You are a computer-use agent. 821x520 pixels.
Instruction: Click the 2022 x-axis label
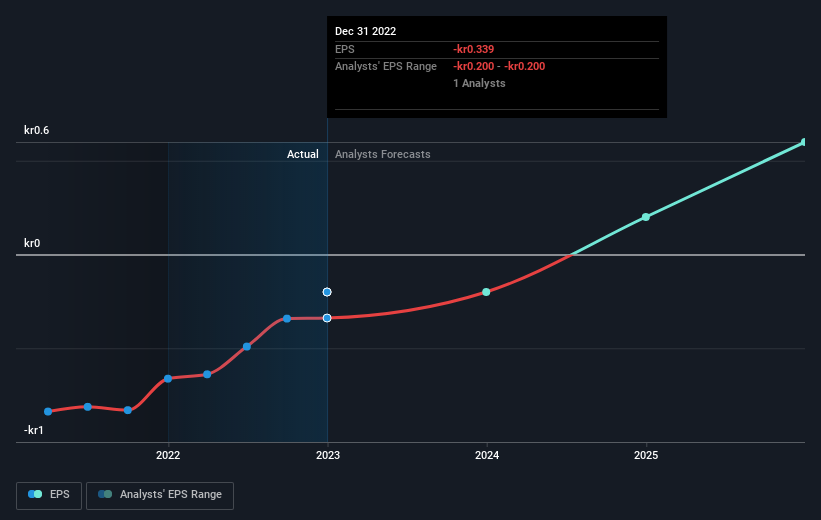click(168, 455)
